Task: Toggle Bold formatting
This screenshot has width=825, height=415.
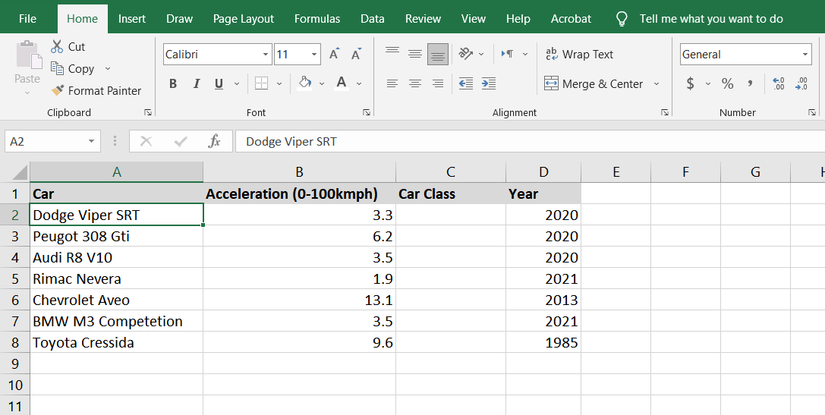Action: [x=173, y=84]
